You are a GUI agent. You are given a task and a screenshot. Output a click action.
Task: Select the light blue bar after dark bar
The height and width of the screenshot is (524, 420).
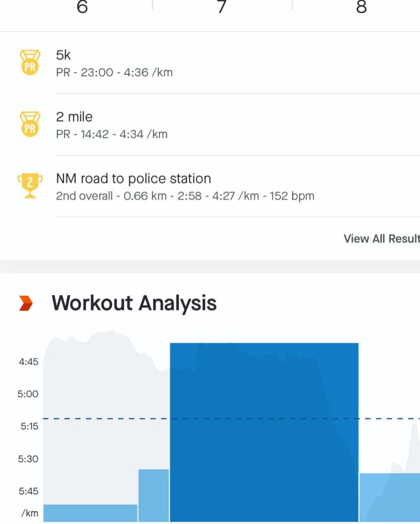click(x=389, y=497)
